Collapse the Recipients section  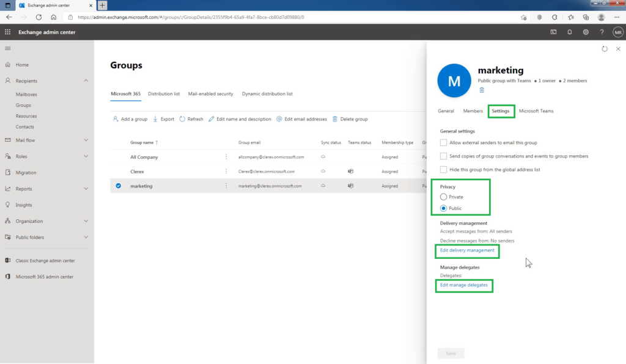[86, 81]
